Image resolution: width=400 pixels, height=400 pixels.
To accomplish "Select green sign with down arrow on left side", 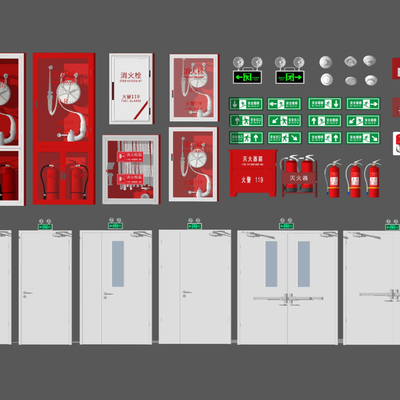I will point(246,104).
